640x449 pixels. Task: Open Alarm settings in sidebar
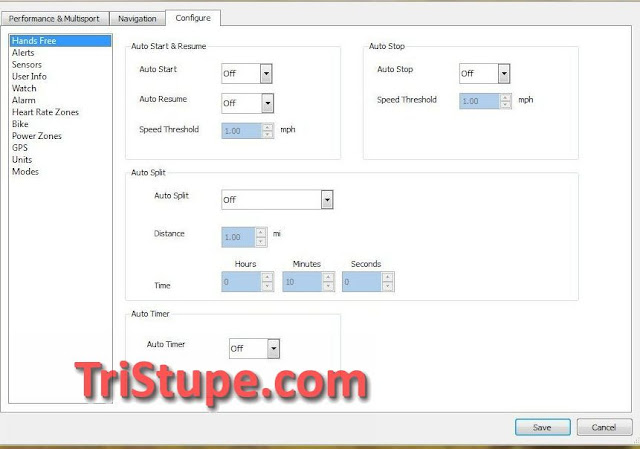(60, 100)
